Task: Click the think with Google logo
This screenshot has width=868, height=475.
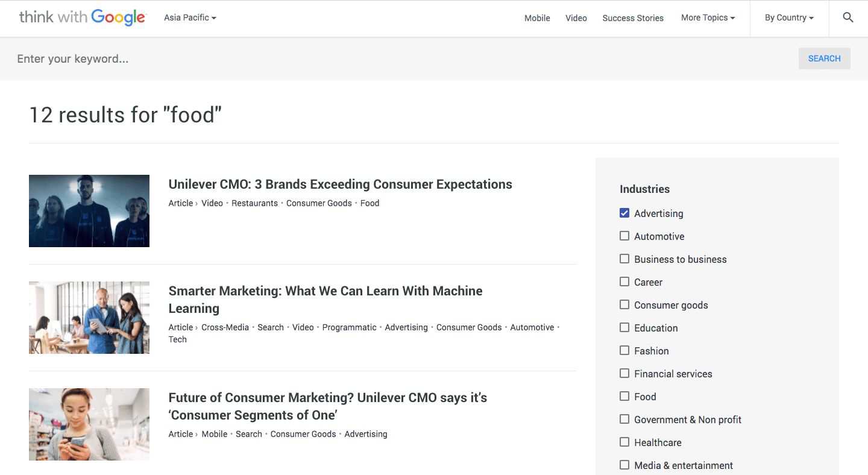Action: (82, 17)
